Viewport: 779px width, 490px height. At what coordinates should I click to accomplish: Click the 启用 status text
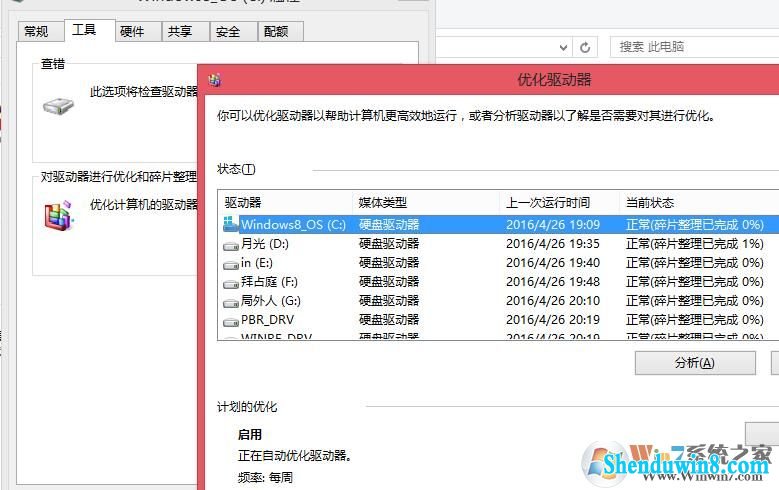point(249,435)
